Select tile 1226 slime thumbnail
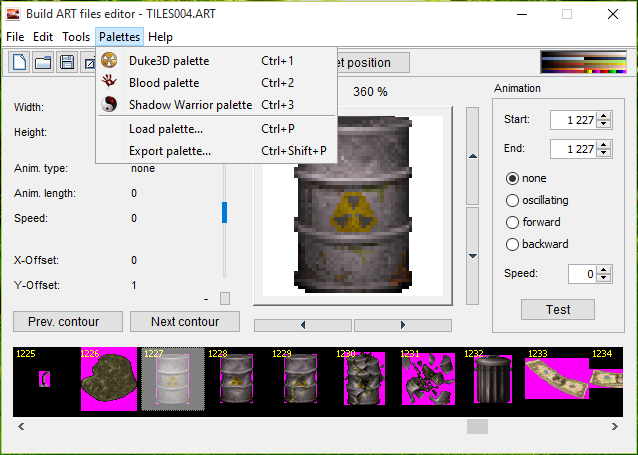 click(109, 379)
